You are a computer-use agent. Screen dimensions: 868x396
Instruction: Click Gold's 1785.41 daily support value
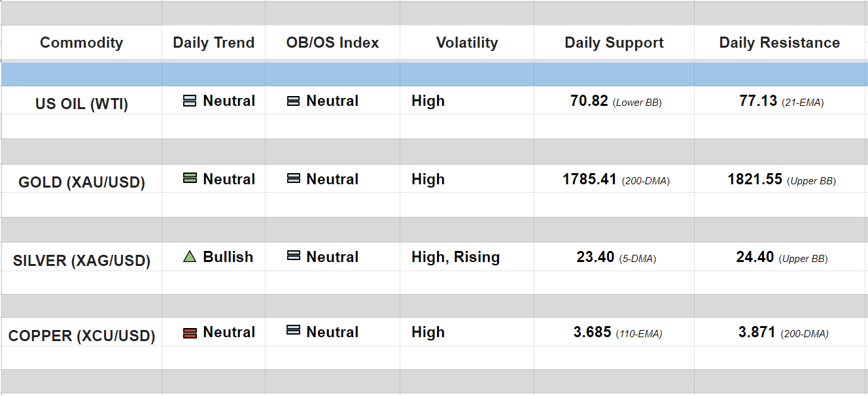[589, 179]
